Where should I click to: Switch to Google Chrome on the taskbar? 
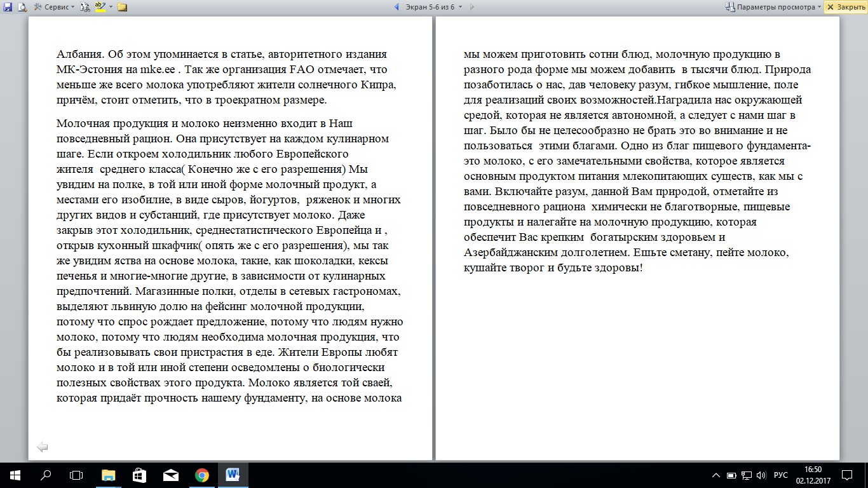point(201,475)
